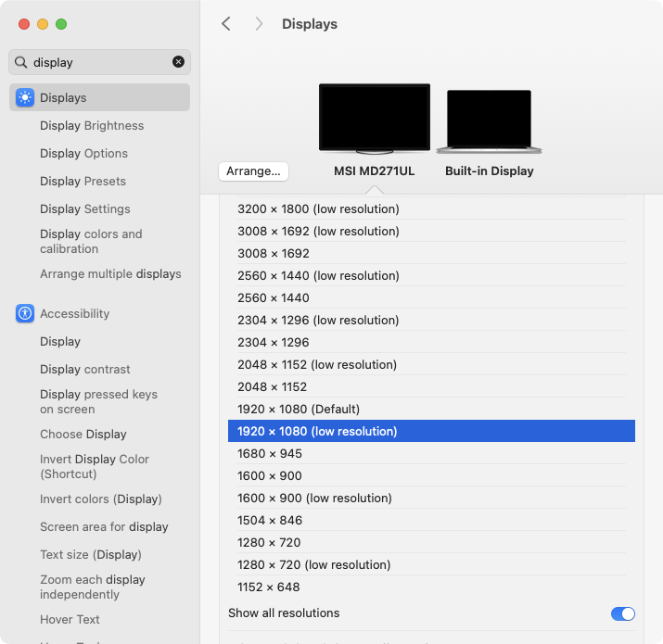Open the Accessibility section in sidebar
The image size is (663, 644).
coord(74,313)
